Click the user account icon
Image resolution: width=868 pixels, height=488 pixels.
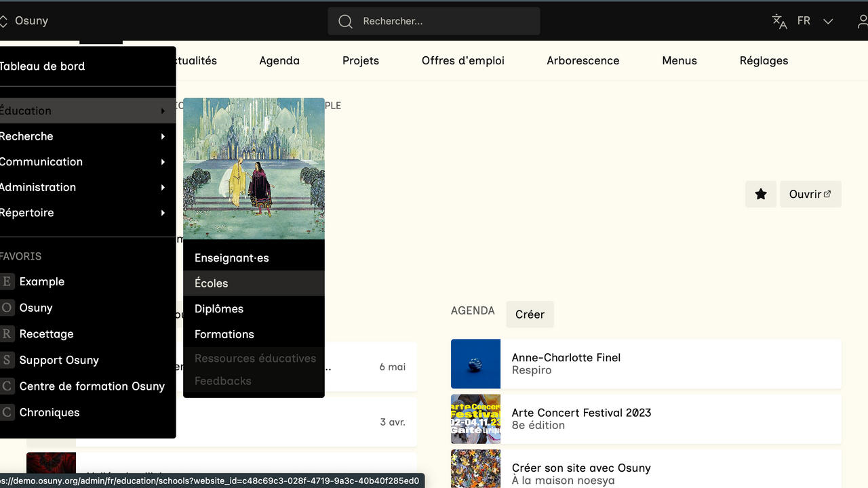862,21
